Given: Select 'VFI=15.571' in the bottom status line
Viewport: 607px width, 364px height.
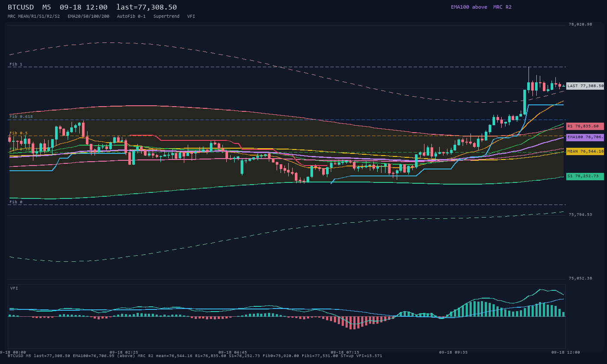Looking at the screenshot, I should point(369,356).
